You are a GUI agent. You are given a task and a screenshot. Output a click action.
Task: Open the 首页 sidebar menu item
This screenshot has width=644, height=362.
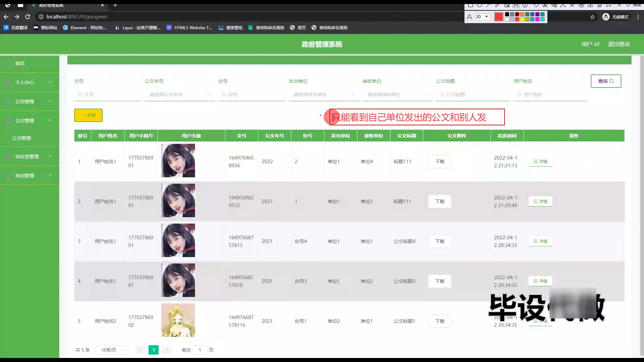pos(20,63)
